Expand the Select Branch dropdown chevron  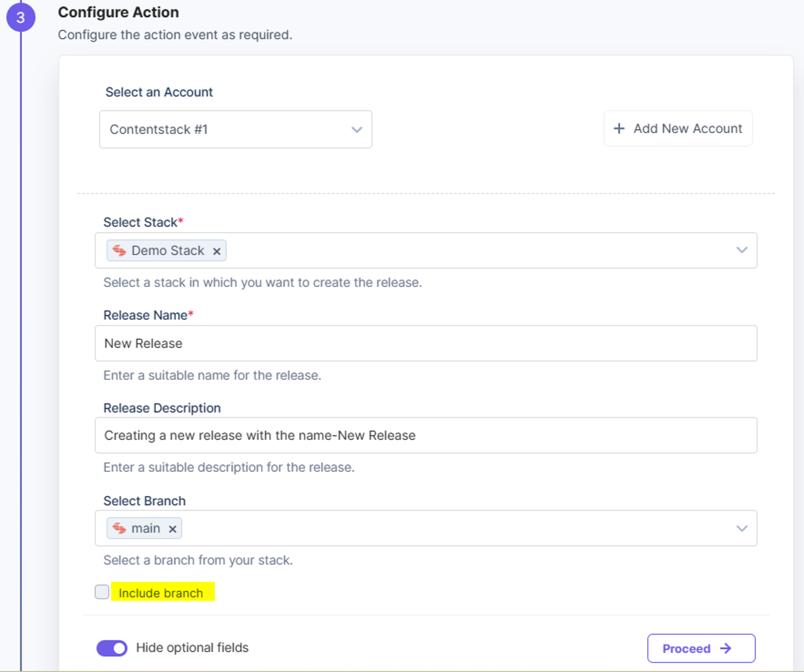742,528
